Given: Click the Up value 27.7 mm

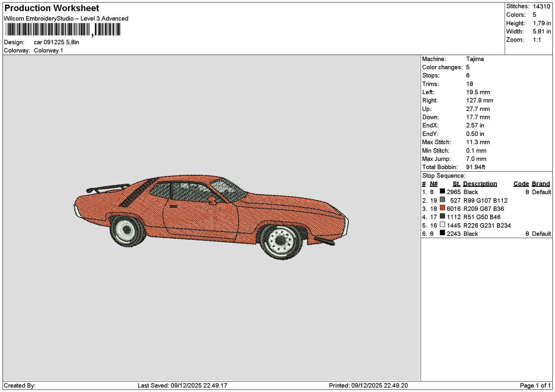Looking at the screenshot, I should [x=478, y=109].
